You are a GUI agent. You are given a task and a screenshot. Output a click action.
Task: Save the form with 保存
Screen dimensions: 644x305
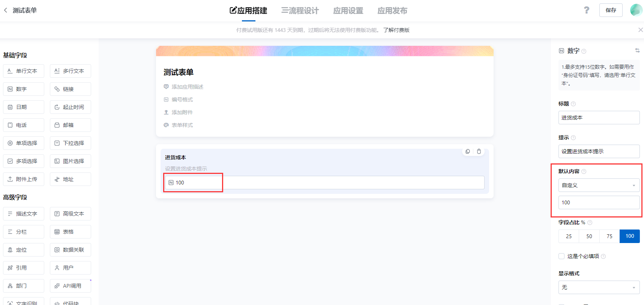click(x=611, y=10)
